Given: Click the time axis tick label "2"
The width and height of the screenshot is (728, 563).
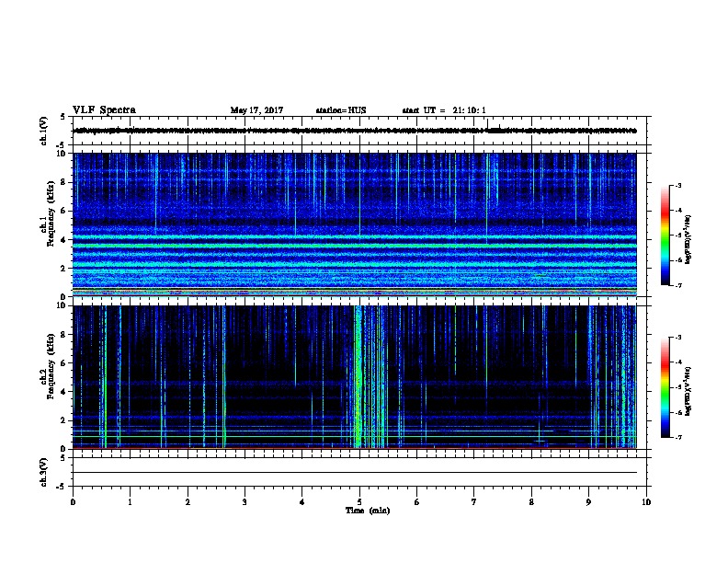Looking at the screenshot, I should [x=188, y=501].
